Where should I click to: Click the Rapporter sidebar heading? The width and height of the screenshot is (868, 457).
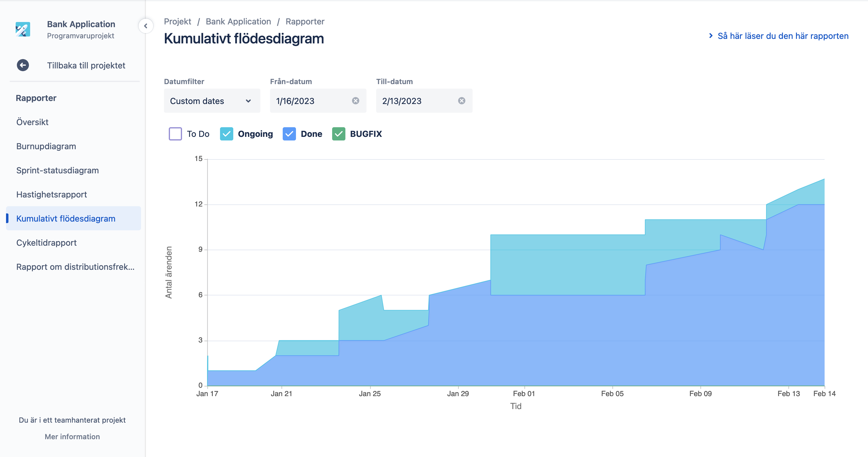pyautogui.click(x=36, y=98)
